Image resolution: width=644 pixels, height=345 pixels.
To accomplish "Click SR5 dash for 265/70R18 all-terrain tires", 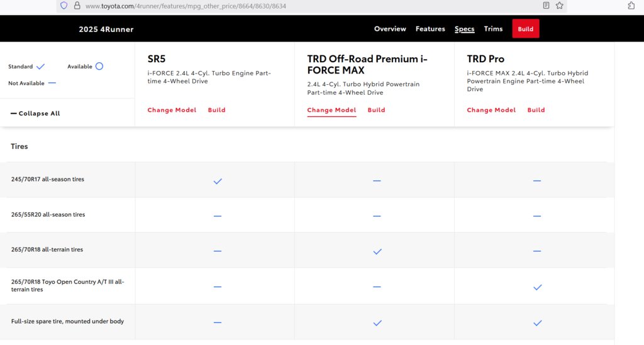I will (x=217, y=251).
